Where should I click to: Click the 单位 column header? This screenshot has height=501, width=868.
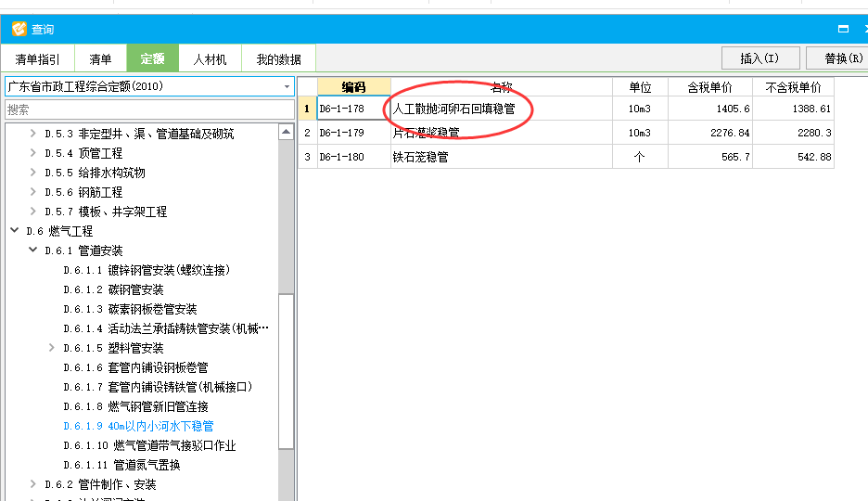click(x=641, y=87)
